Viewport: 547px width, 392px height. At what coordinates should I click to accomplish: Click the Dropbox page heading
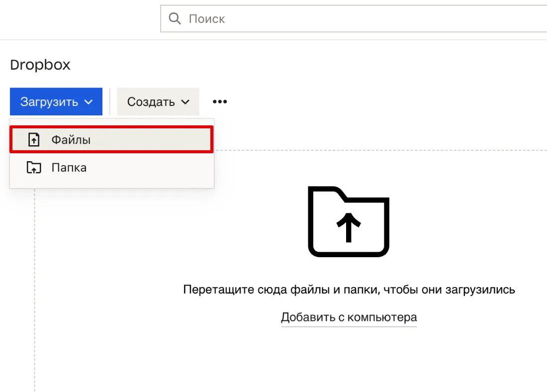tap(40, 65)
